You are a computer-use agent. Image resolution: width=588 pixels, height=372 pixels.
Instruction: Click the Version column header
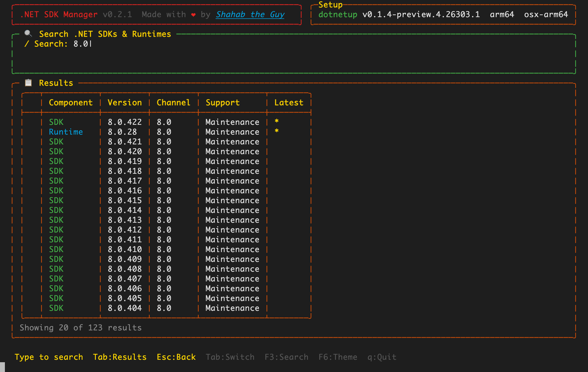coord(125,103)
